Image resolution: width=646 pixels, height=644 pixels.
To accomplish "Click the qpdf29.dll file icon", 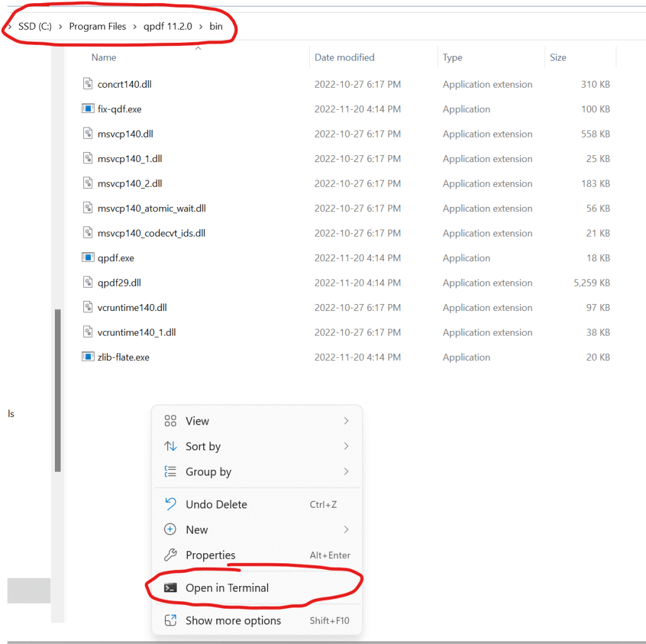I will pos(88,282).
